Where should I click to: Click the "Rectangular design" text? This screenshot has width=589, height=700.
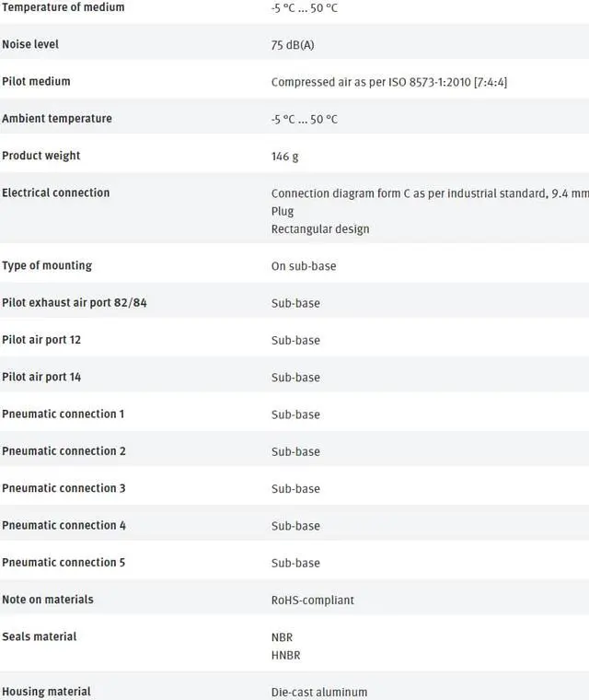(x=319, y=228)
